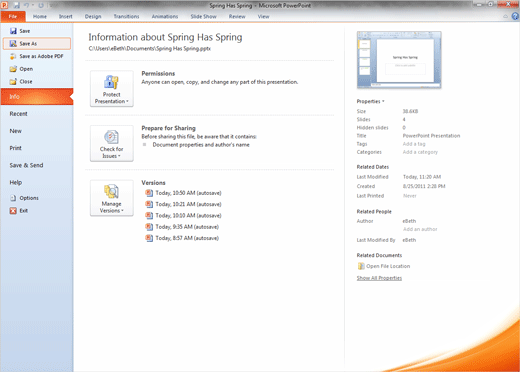Click the file path C:\Users\eBeth\Documents text

click(x=150, y=49)
